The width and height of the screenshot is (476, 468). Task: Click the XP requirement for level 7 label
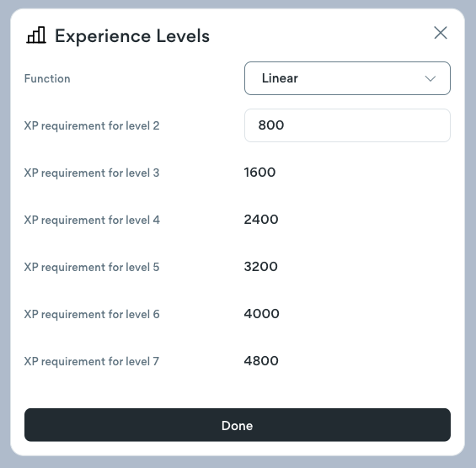(x=92, y=362)
